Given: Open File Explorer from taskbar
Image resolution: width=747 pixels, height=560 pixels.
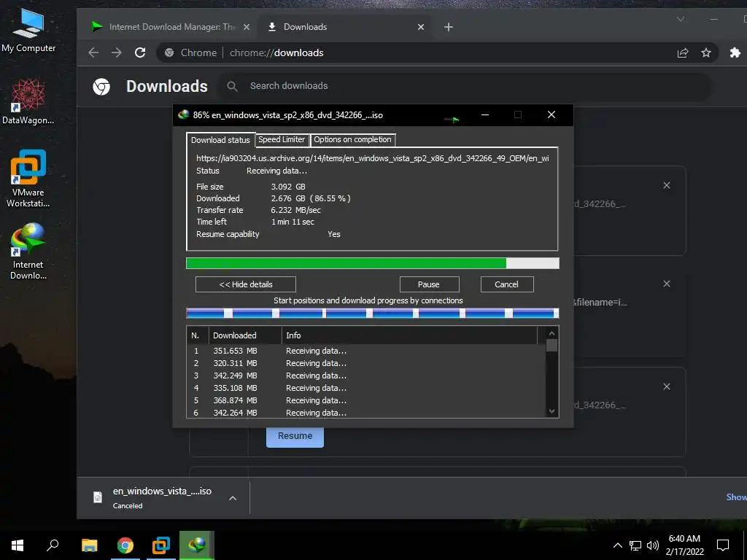Looking at the screenshot, I should 90,545.
